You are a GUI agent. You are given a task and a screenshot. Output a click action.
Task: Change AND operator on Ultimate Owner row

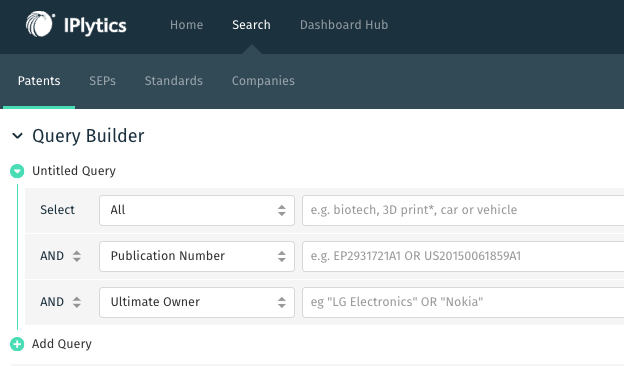(x=60, y=302)
